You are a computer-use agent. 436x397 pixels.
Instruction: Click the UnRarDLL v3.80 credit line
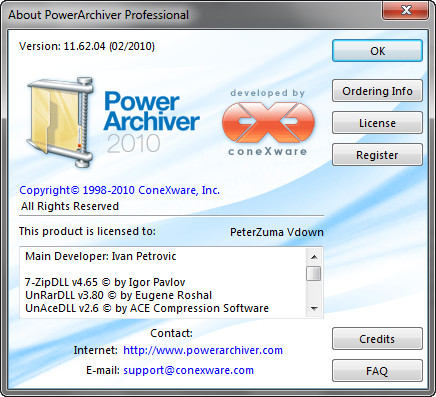coord(119,295)
